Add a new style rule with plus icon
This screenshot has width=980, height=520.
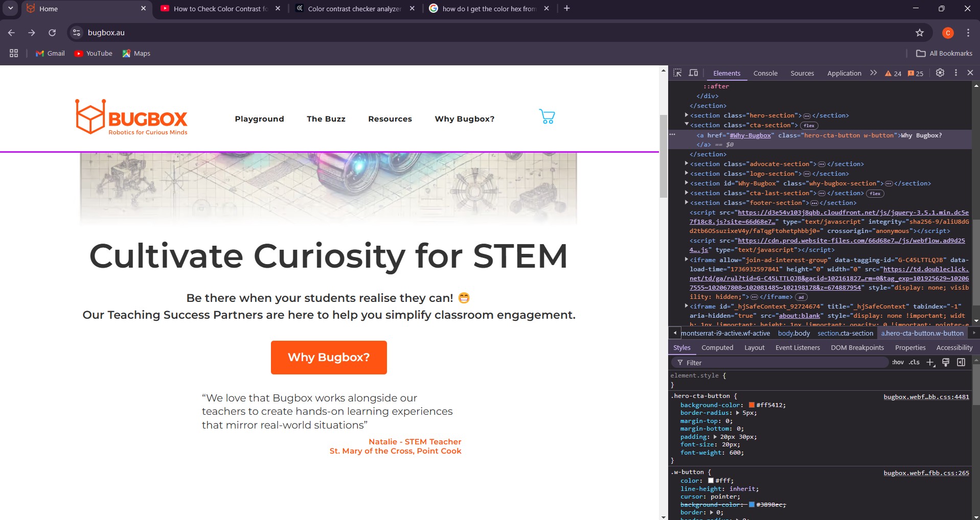click(930, 362)
